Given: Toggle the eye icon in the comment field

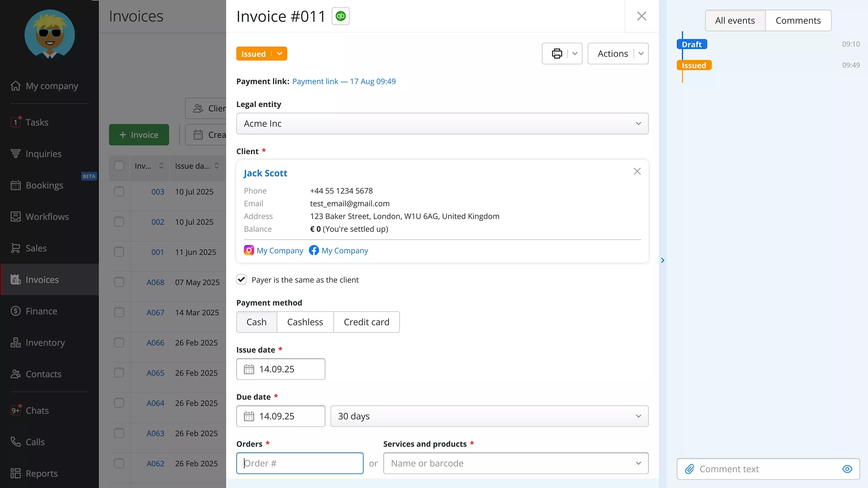Looking at the screenshot, I should tap(847, 469).
